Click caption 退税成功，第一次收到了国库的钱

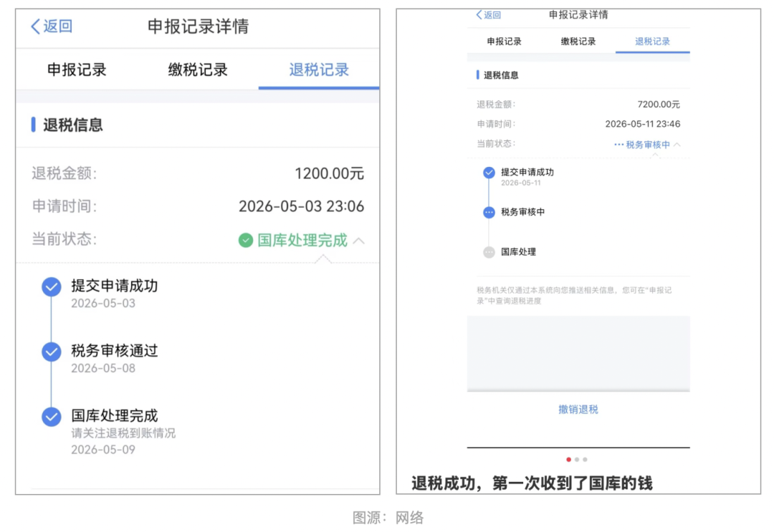tap(532, 483)
